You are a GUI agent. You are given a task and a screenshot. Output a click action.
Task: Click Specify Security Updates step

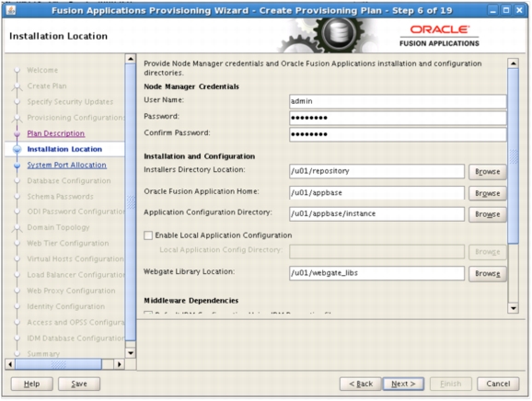(70, 102)
